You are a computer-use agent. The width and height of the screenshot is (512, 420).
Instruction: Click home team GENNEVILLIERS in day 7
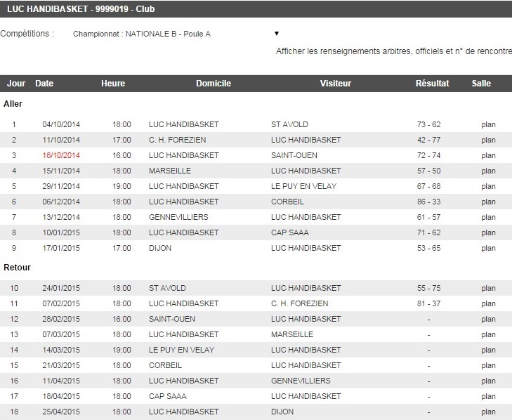coord(178,217)
